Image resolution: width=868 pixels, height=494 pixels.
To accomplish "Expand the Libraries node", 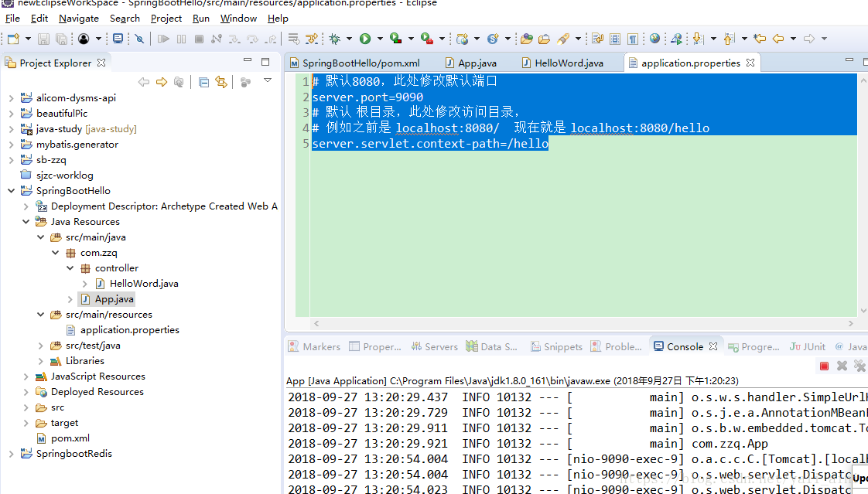I will (41, 361).
